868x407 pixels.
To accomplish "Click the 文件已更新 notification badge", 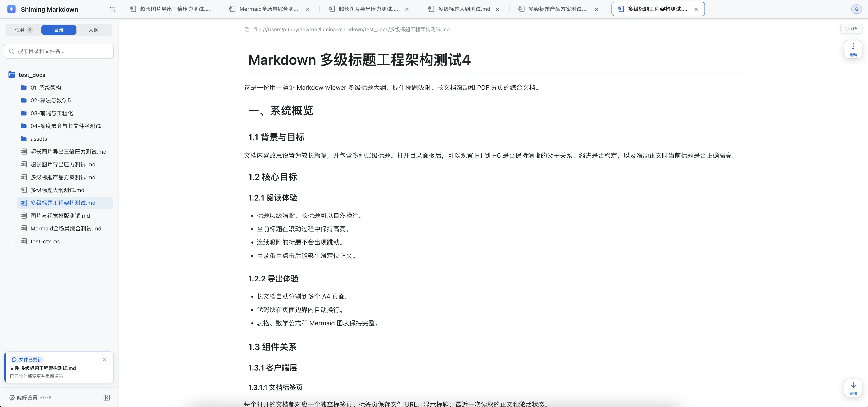I will [27, 359].
